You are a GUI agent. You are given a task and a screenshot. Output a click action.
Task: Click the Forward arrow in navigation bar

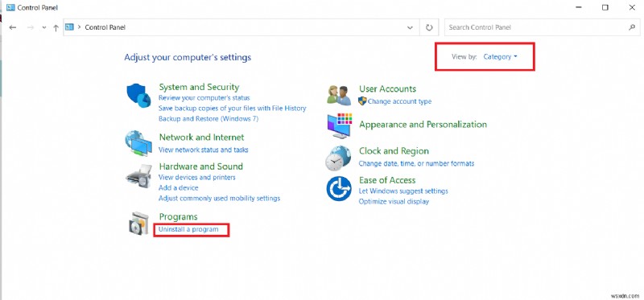coord(30,27)
